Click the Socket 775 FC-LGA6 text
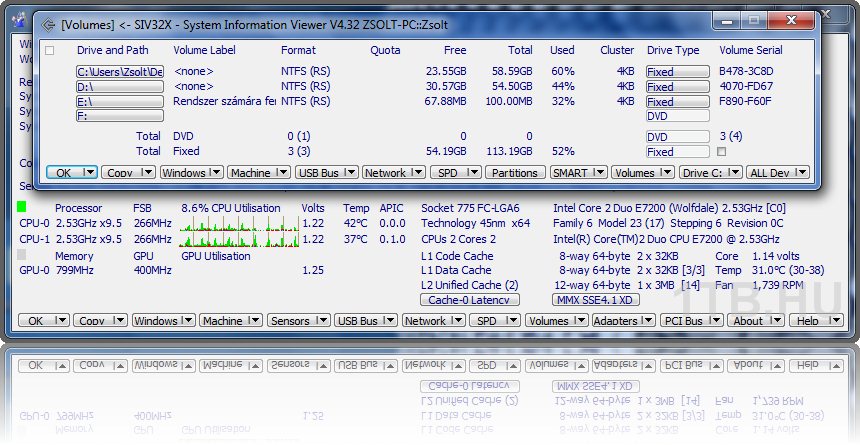This screenshot has width=860, height=445. click(x=470, y=208)
